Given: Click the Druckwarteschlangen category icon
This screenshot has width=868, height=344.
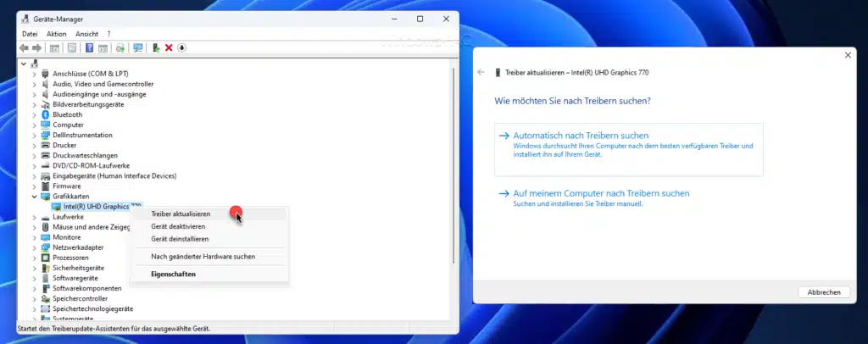Looking at the screenshot, I should click(x=46, y=155).
